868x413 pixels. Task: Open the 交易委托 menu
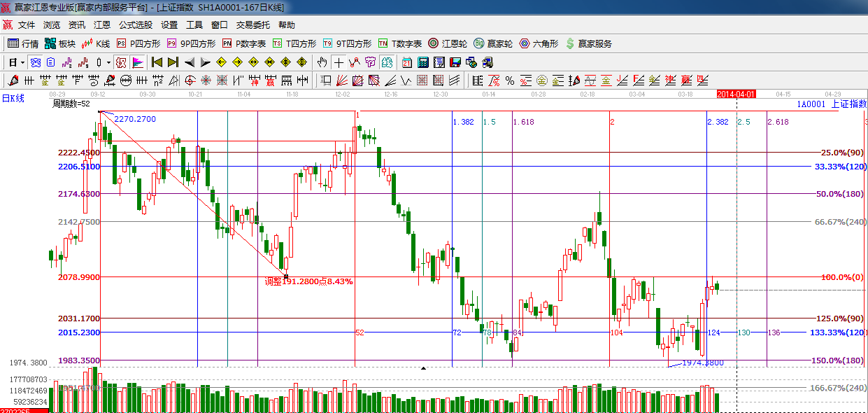point(252,24)
